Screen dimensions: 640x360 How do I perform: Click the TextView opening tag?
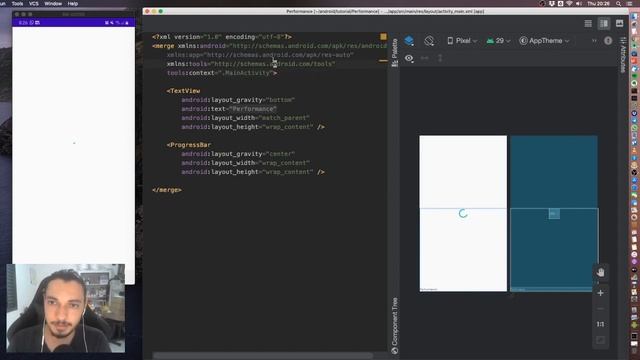tap(183, 91)
